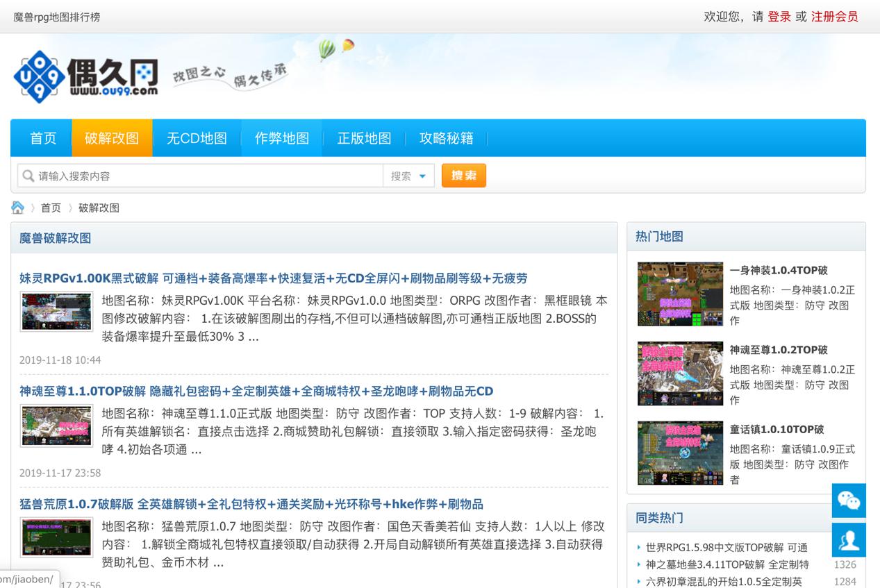Viewport: 880px width, 588px height.
Task: Open 童话镇1.0.10TOP破 hot map thumbnail
Action: [x=680, y=453]
